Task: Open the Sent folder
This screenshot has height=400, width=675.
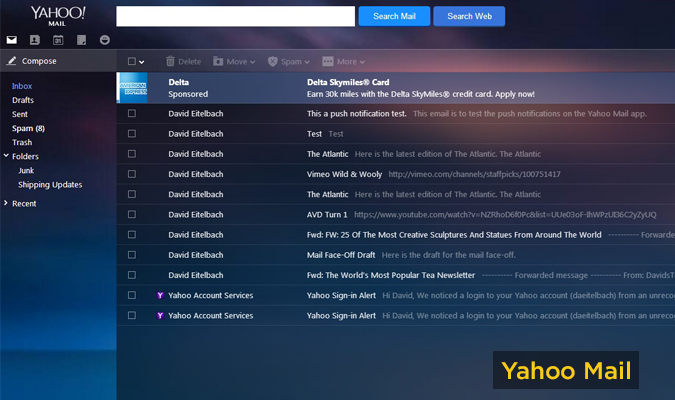Action: 20,114
